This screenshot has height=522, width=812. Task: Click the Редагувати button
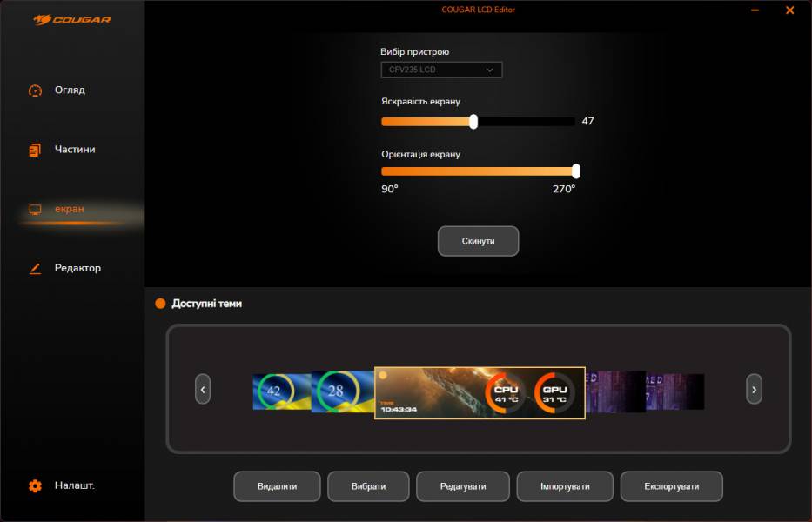tap(463, 486)
